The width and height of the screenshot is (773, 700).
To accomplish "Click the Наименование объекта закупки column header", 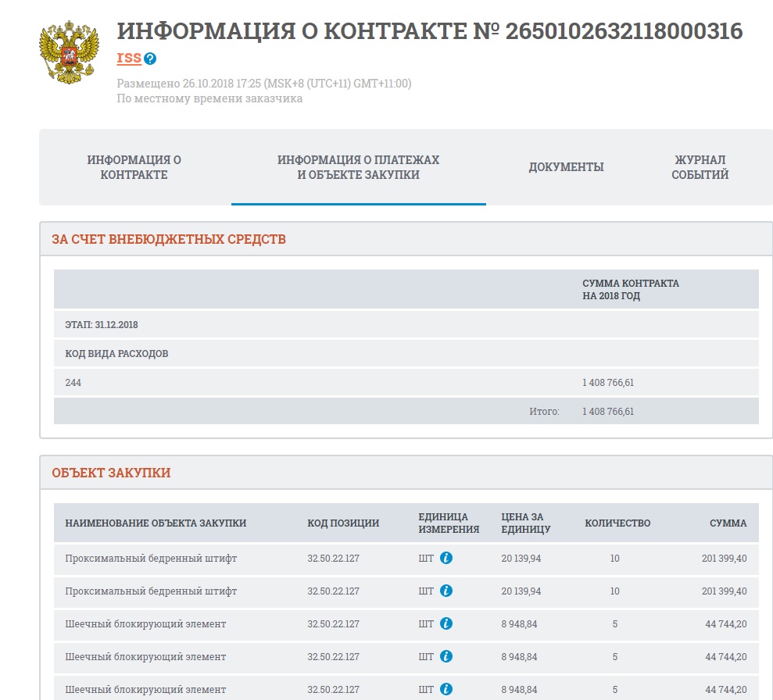I will pyautogui.click(x=156, y=523).
